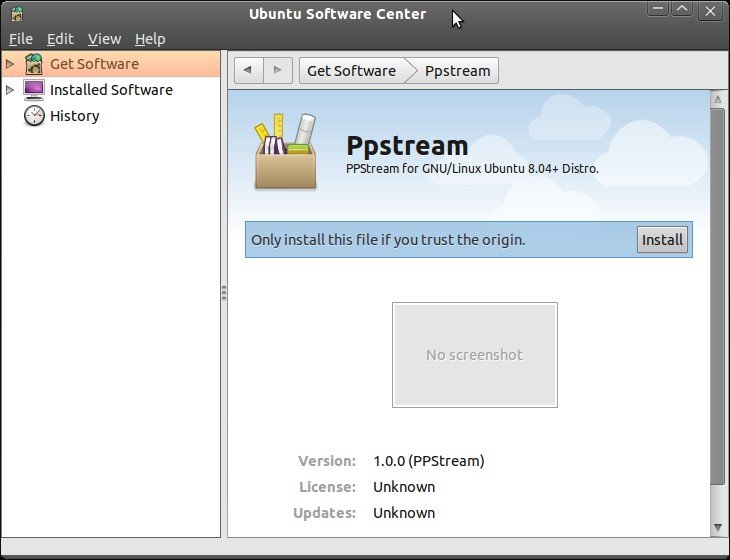Open the File menu
730x560 pixels.
tap(21, 39)
